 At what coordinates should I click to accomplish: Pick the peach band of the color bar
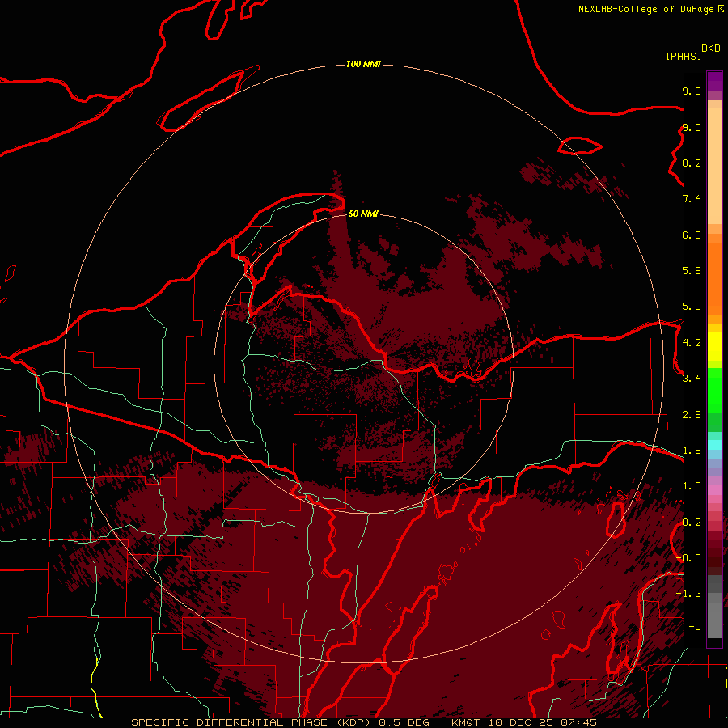(x=714, y=166)
